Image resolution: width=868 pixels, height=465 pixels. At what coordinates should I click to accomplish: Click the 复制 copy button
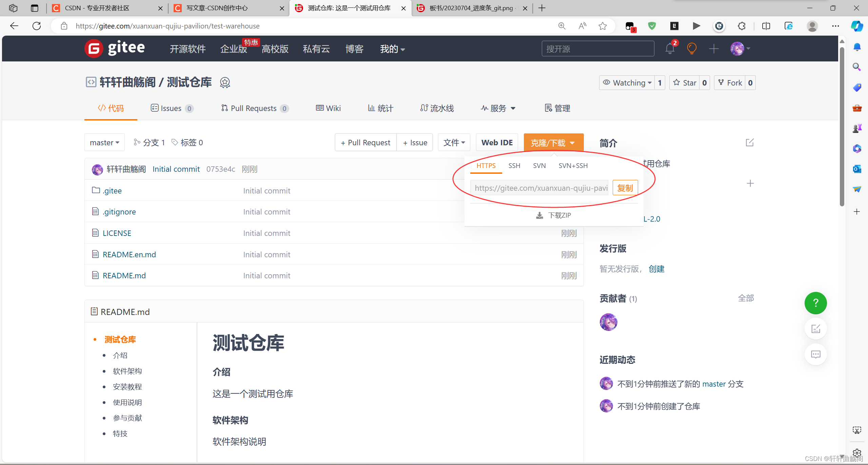(625, 188)
